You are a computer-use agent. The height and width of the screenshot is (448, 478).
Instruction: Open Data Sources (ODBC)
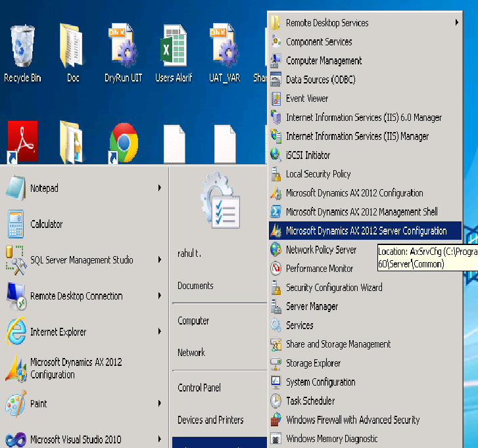click(365, 79)
